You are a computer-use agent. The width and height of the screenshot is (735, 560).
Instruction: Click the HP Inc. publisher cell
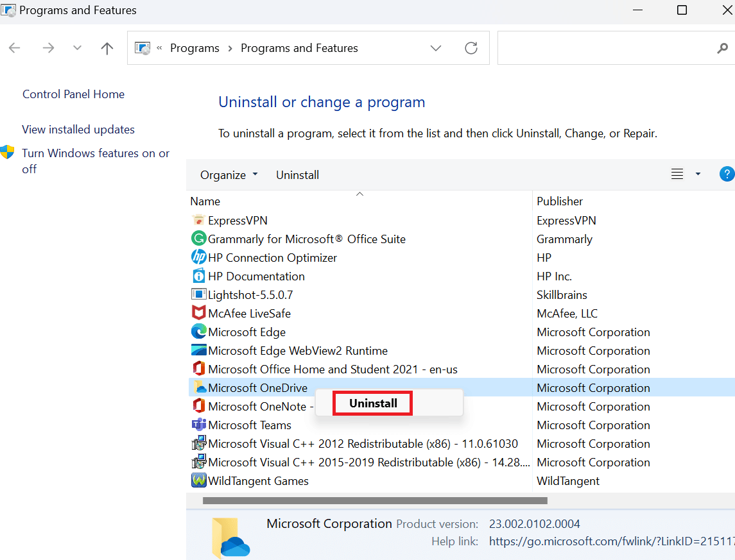coord(554,276)
